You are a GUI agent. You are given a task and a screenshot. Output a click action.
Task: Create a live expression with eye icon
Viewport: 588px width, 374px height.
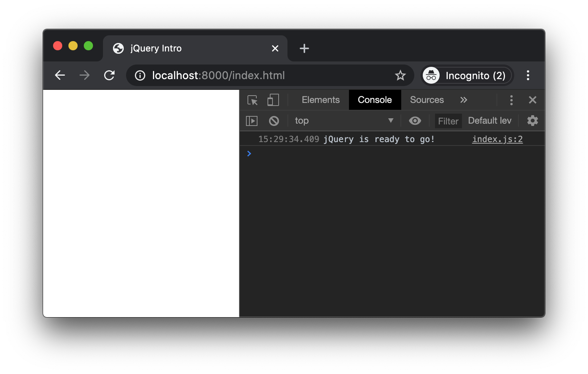(415, 121)
